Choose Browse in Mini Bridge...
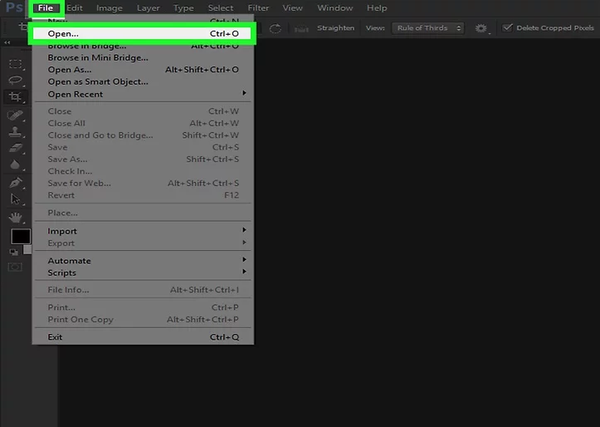Screen dimensions: 600x427 pyautogui.click(x=143, y=58)
